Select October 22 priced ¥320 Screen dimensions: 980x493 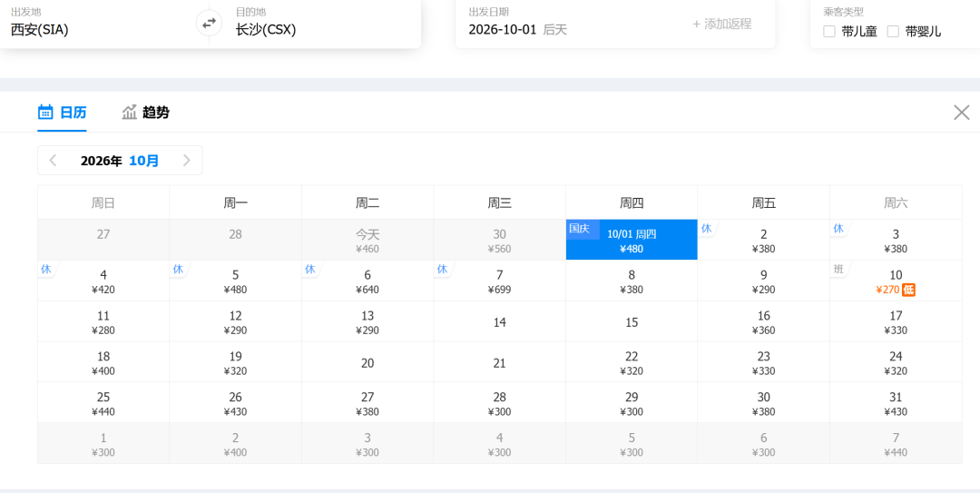[632, 362]
